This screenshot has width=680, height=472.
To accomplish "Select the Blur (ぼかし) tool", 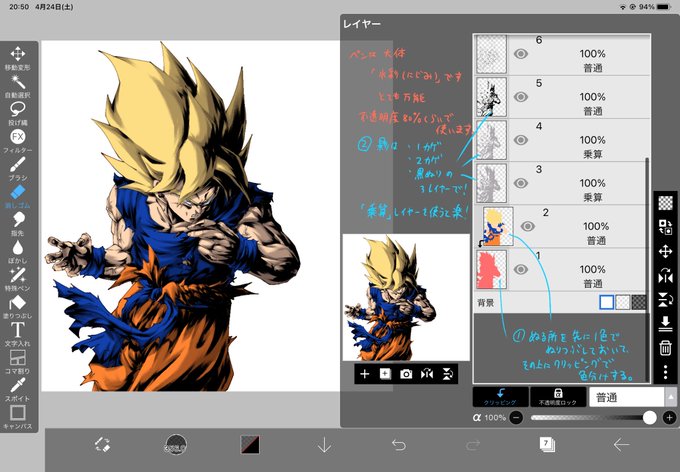I will click(x=17, y=251).
